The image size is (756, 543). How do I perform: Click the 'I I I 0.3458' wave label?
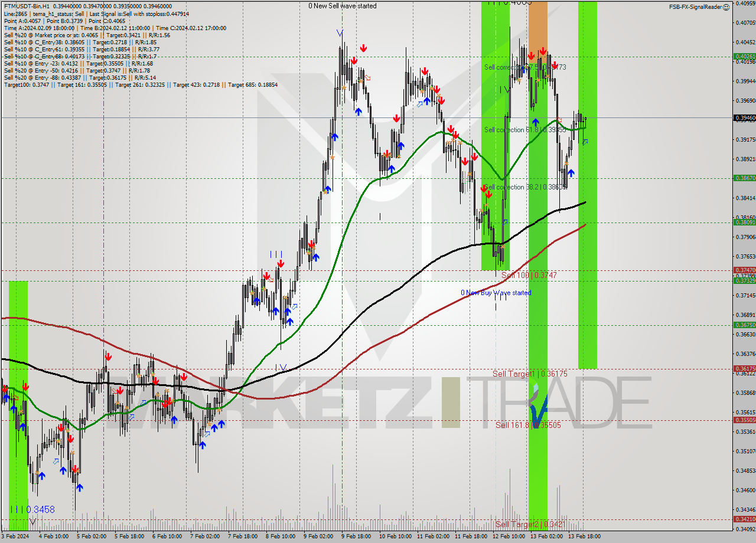click(x=32, y=509)
